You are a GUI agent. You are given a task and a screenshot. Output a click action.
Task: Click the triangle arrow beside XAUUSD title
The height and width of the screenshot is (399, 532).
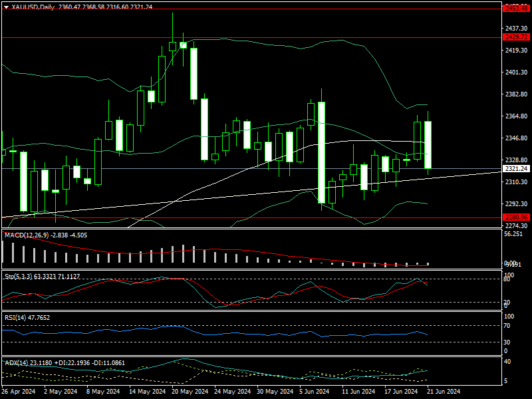coord(6,7)
